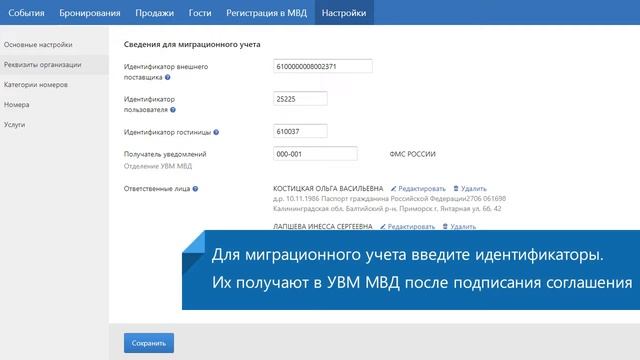The height and width of the screenshot is (360, 640).
Task: Click the Получатель уведомлений label
Action: tap(165, 154)
